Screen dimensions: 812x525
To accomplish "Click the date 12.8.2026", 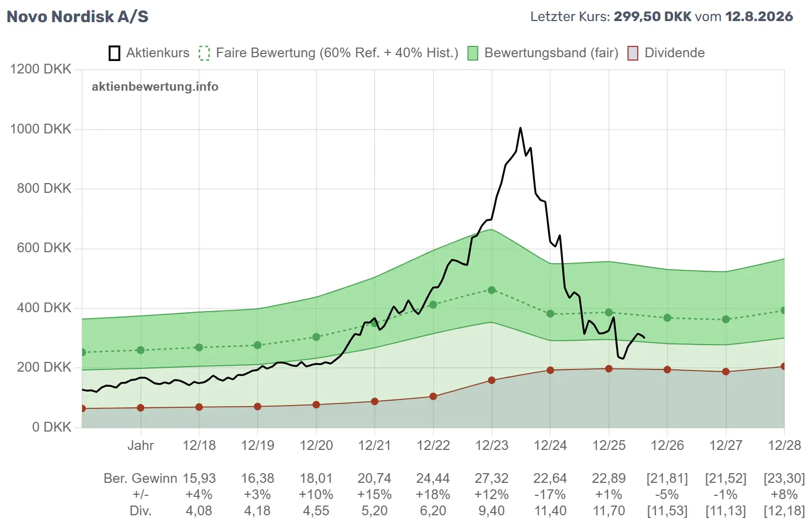I will point(759,16).
